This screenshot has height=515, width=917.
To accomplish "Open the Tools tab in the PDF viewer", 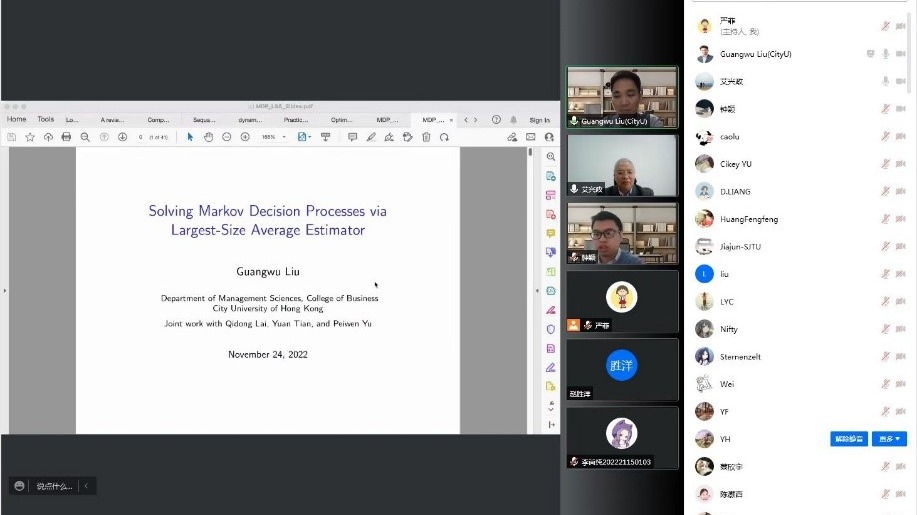I will coord(46,120).
